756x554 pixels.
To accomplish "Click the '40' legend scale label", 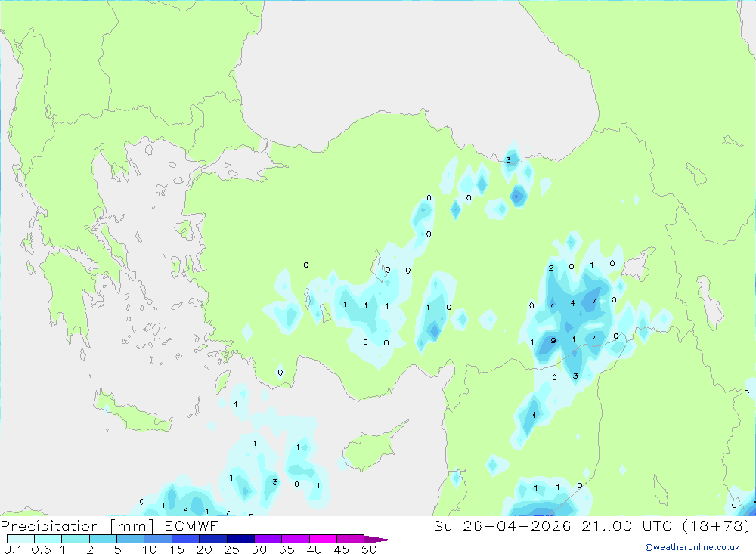I will point(314,549).
